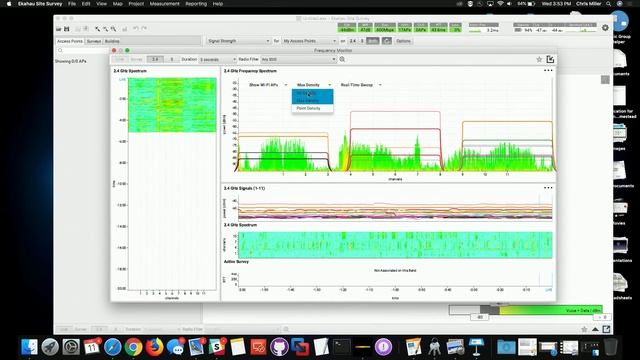
Task: Open the Show Wi-Fi APs dropdown
Action: [x=268, y=85]
